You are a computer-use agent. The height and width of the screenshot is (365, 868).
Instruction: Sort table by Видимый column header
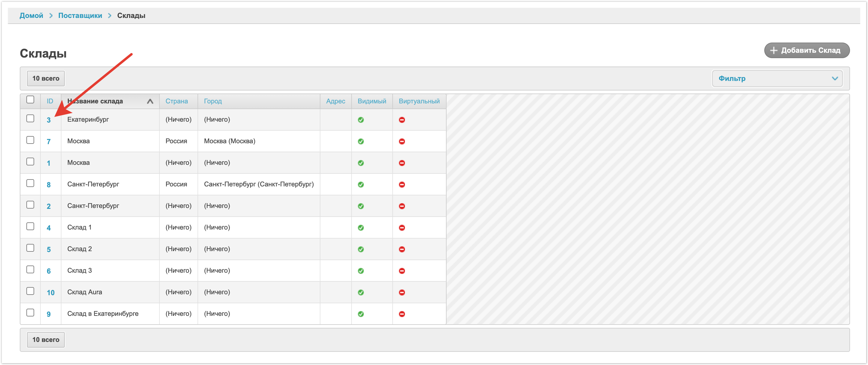[372, 101]
